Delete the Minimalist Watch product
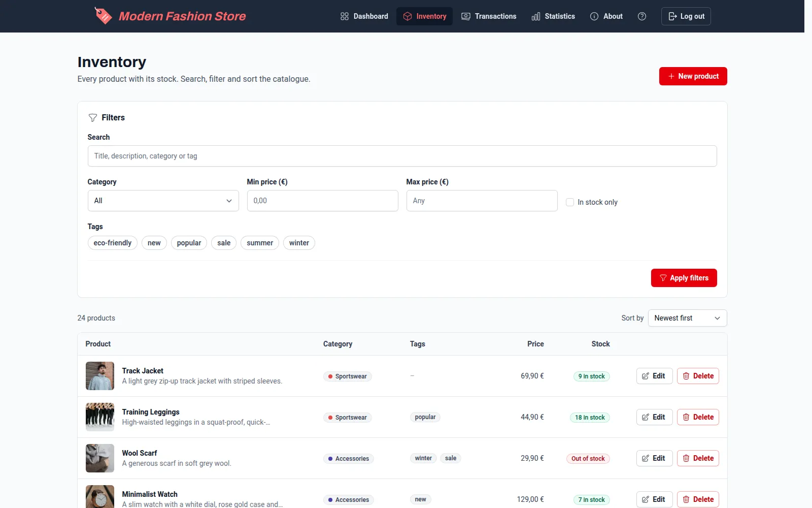The image size is (812, 508). pyautogui.click(x=698, y=499)
